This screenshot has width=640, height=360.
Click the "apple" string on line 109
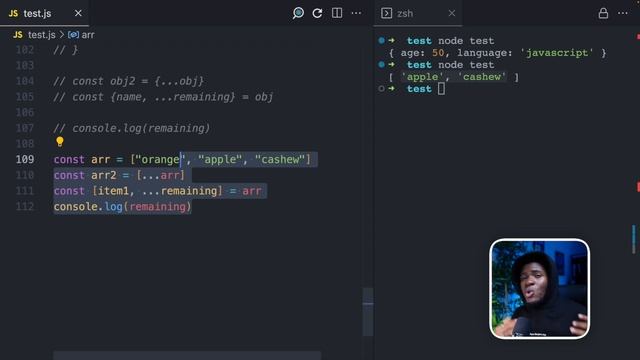(x=220, y=159)
